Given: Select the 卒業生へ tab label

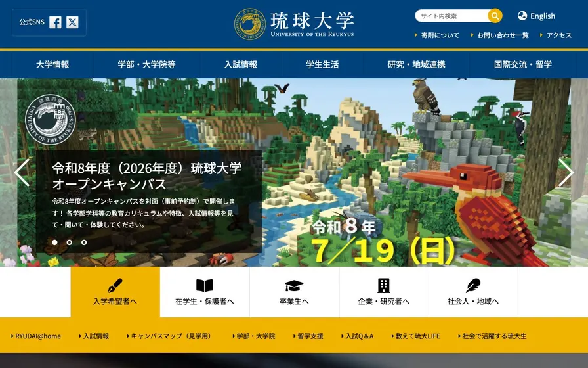Looking at the screenshot, I should (x=294, y=301).
